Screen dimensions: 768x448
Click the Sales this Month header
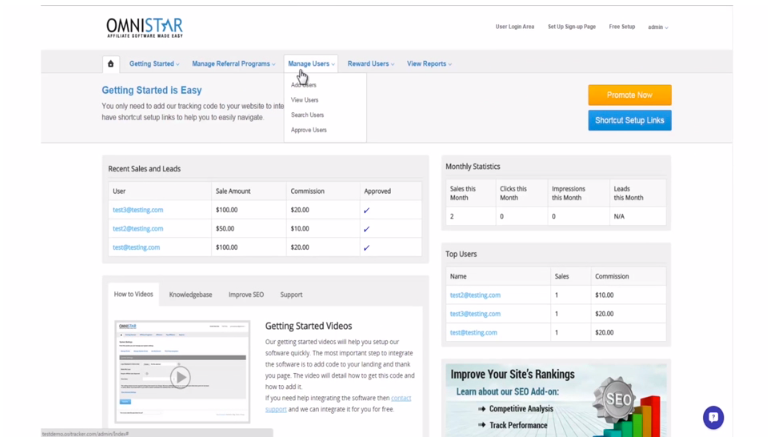point(463,193)
